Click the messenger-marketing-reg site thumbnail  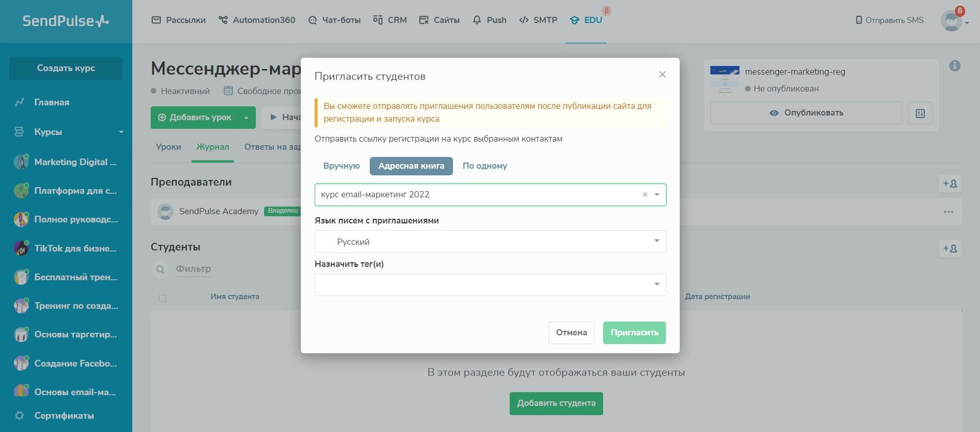[x=725, y=80]
